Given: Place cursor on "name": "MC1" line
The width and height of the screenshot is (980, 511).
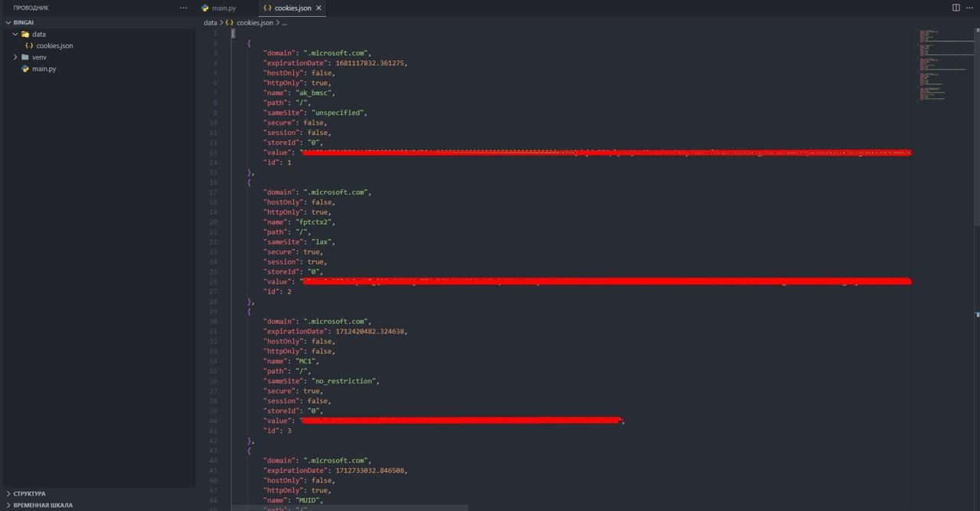Looking at the screenshot, I should point(292,362).
